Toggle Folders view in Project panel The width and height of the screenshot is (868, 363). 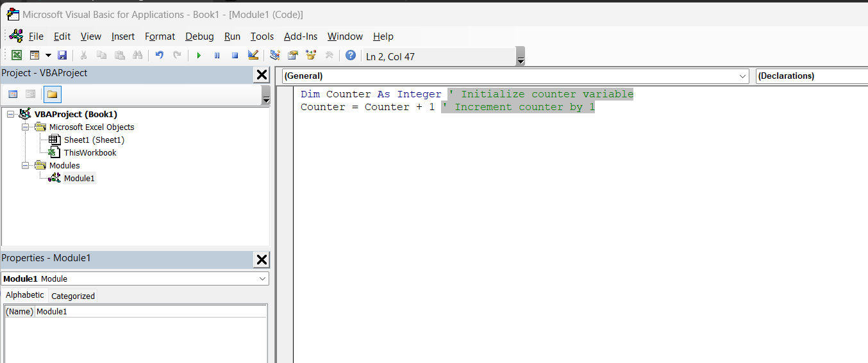point(52,94)
